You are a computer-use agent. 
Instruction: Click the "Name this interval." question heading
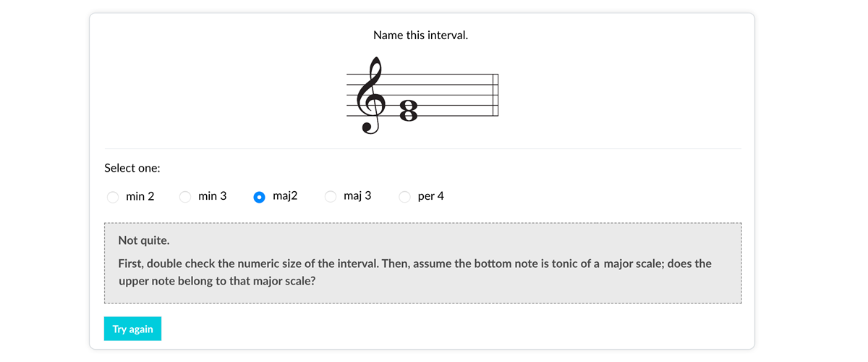pyautogui.click(x=420, y=35)
